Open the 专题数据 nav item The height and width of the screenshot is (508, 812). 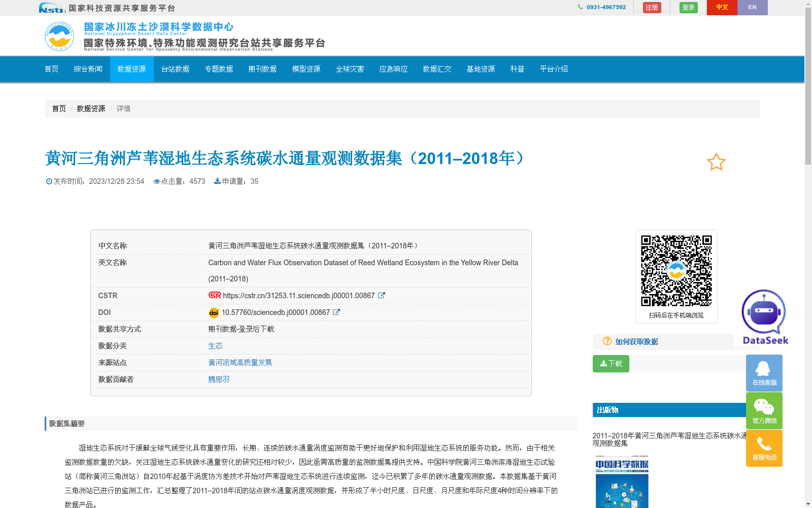pos(219,69)
